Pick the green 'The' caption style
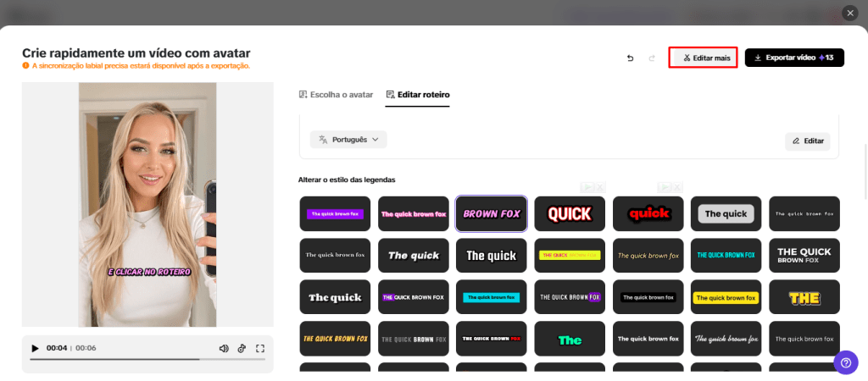This screenshot has width=868, height=381. pos(570,340)
